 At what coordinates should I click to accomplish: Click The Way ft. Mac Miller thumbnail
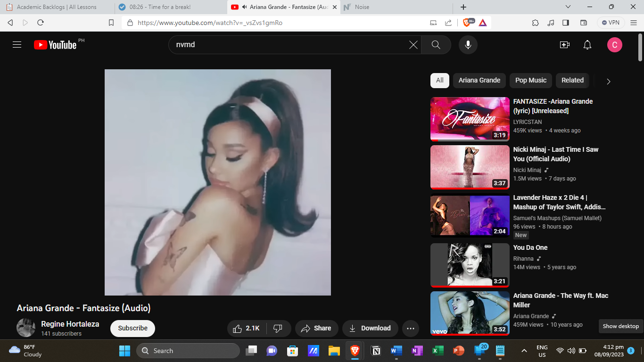click(470, 313)
